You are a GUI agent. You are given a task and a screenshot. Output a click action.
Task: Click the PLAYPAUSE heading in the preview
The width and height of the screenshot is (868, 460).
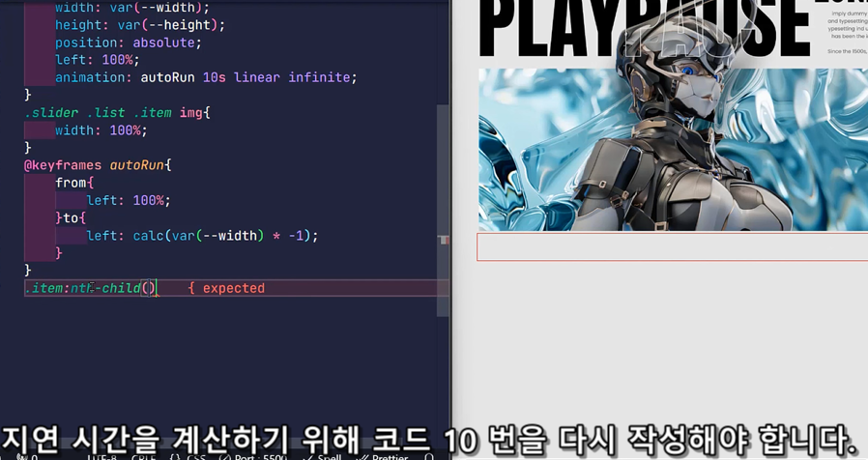tap(644, 28)
